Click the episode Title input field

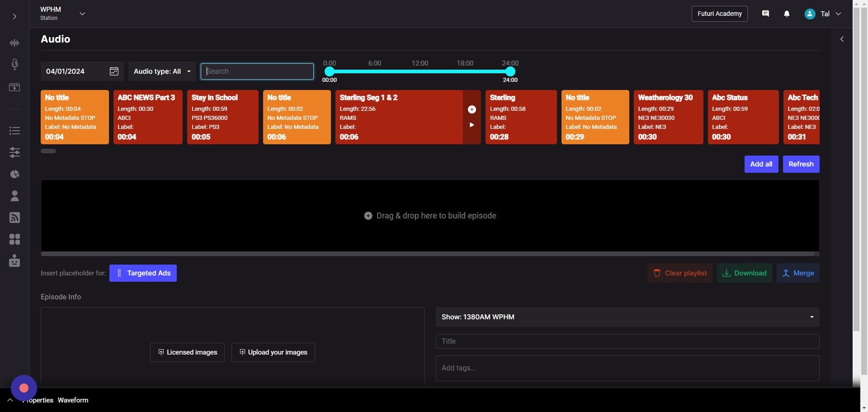(627, 341)
